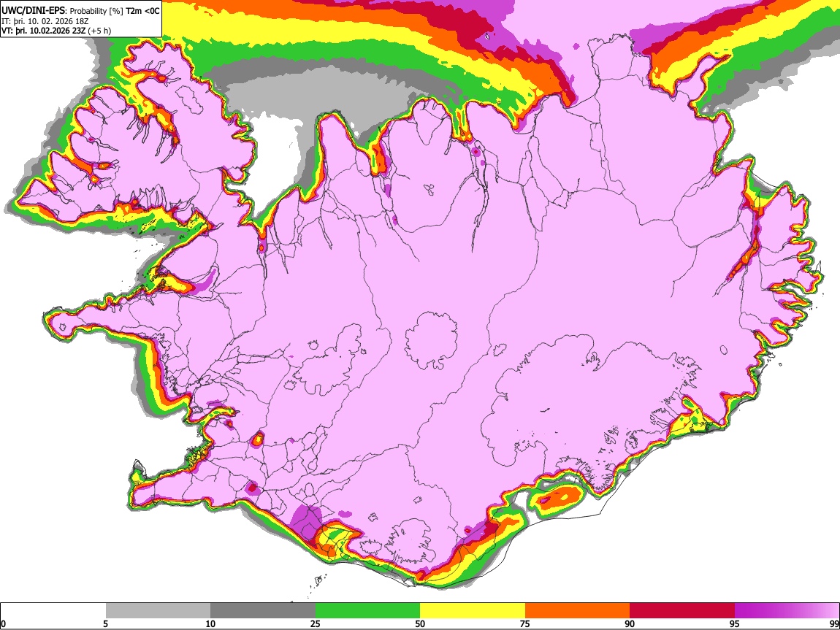The image size is (840, 630).
Task: Click legend tick label '75'
Action: click(525, 624)
